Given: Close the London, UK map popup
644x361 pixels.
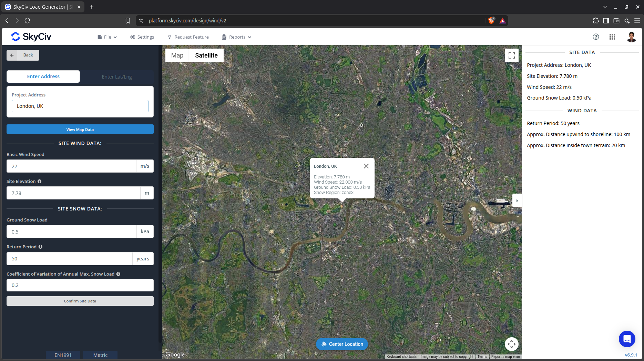Looking at the screenshot, I should 366,166.
